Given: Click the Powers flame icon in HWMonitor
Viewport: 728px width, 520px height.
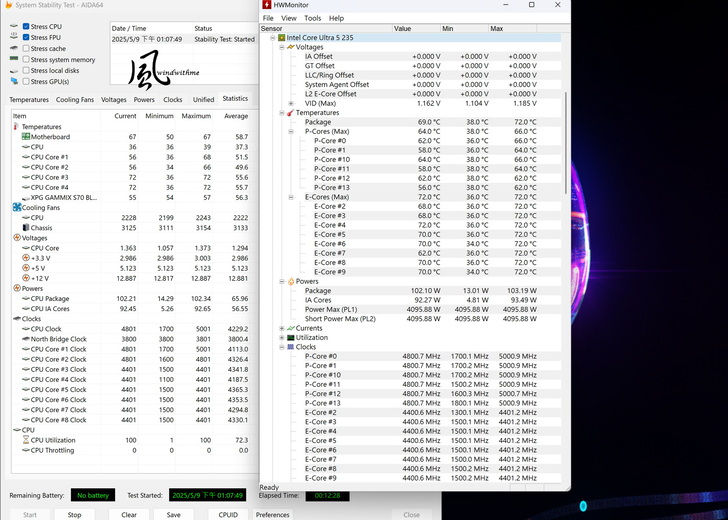Looking at the screenshot, I should [x=290, y=281].
